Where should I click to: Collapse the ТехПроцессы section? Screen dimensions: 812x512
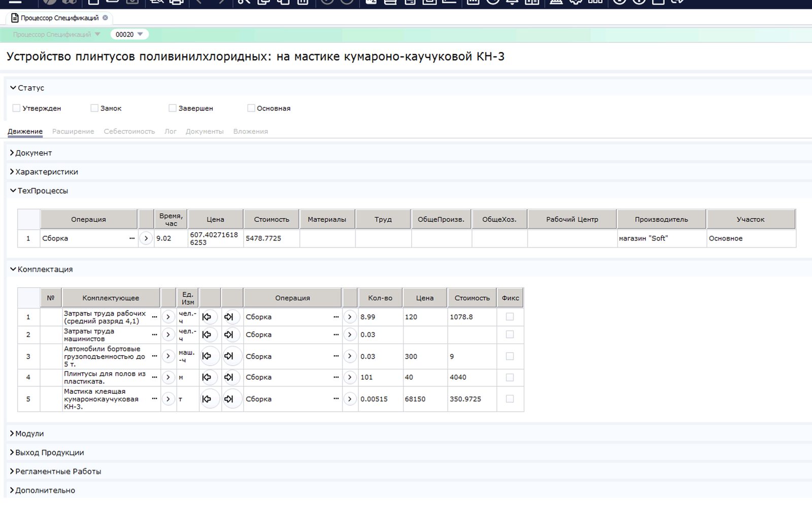click(x=13, y=191)
